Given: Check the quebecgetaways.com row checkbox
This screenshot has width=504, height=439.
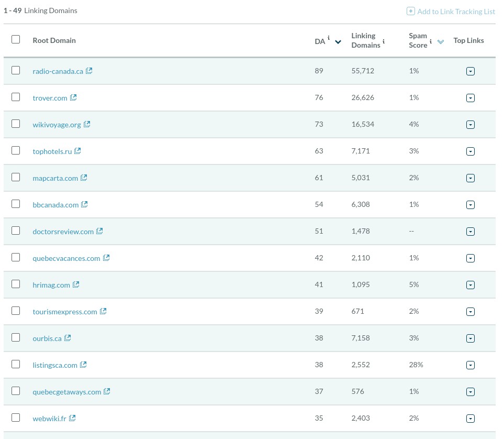Looking at the screenshot, I should click(16, 391).
